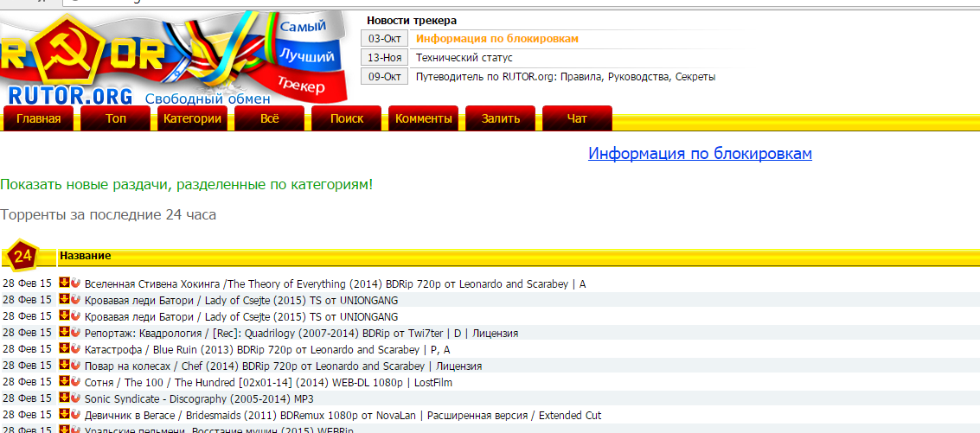Open Катастрофа / Blue Ruin torrent page
This screenshot has height=433, width=980.
point(267,349)
